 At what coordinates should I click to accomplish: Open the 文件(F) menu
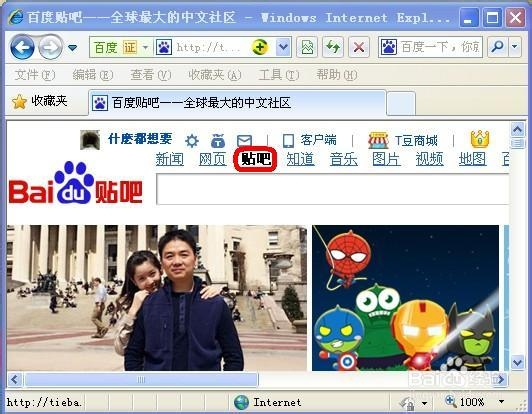[35, 75]
